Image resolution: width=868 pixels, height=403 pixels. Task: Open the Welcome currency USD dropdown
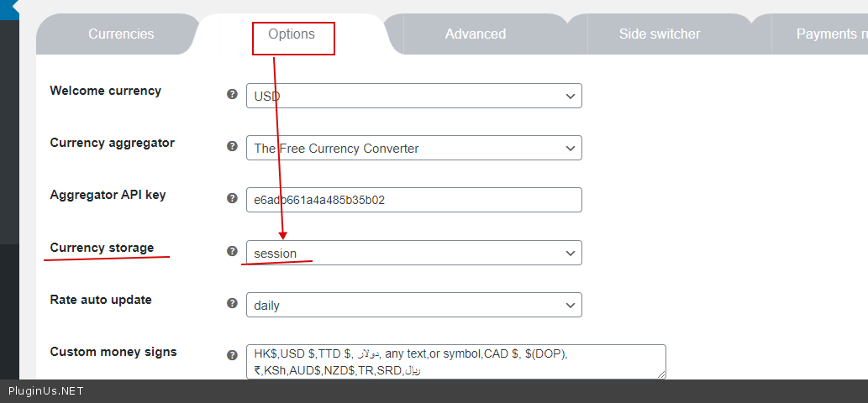point(413,96)
